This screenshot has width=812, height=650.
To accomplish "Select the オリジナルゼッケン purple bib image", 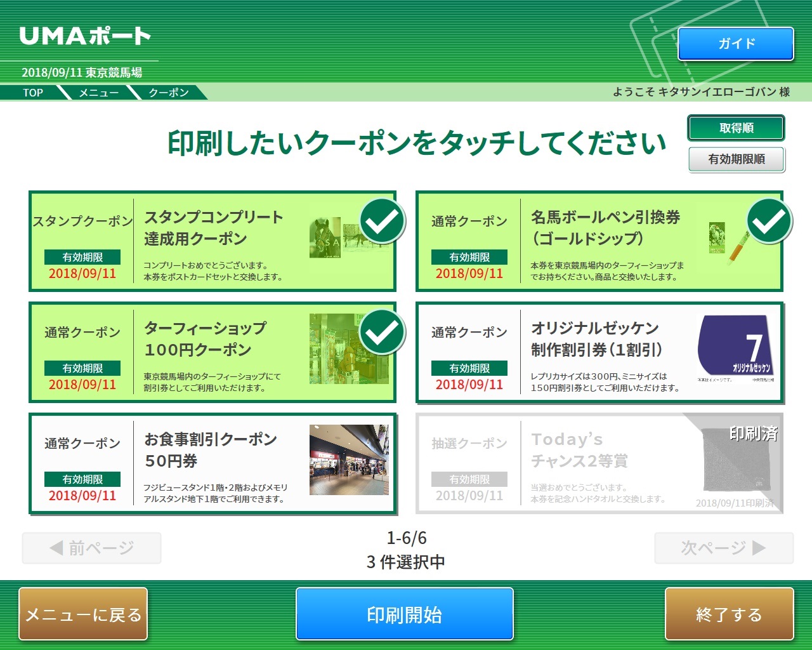I will [x=735, y=349].
